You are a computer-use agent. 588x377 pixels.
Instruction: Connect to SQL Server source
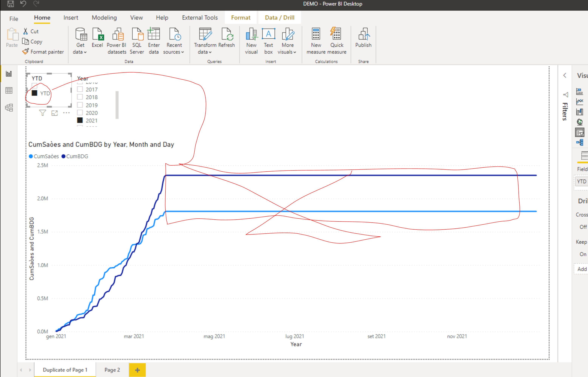137,41
